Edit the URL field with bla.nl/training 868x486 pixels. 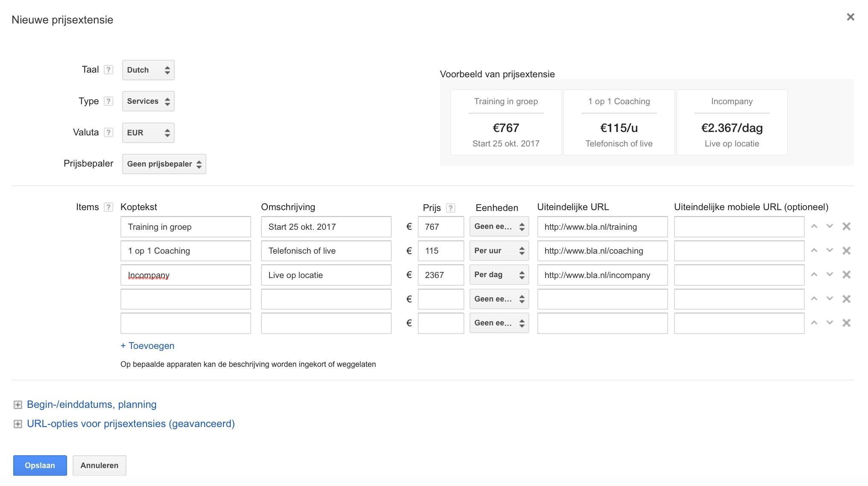(x=602, y=227)
